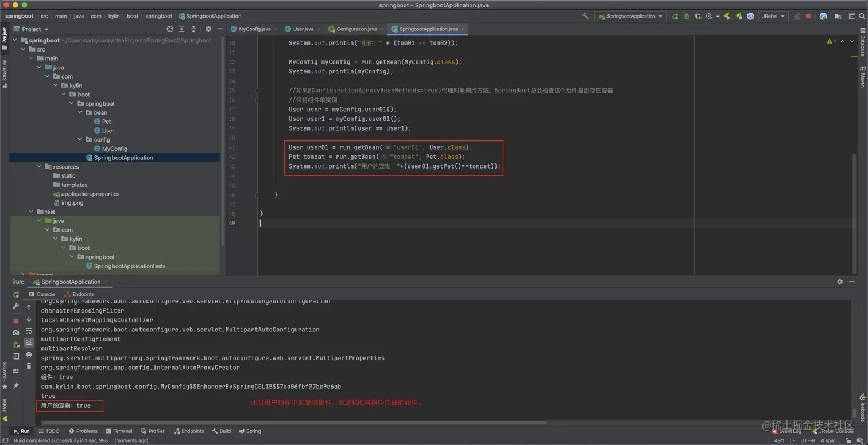868x445 pixels.
Task: Open Run panel settings gear
Action: point(840,282)
